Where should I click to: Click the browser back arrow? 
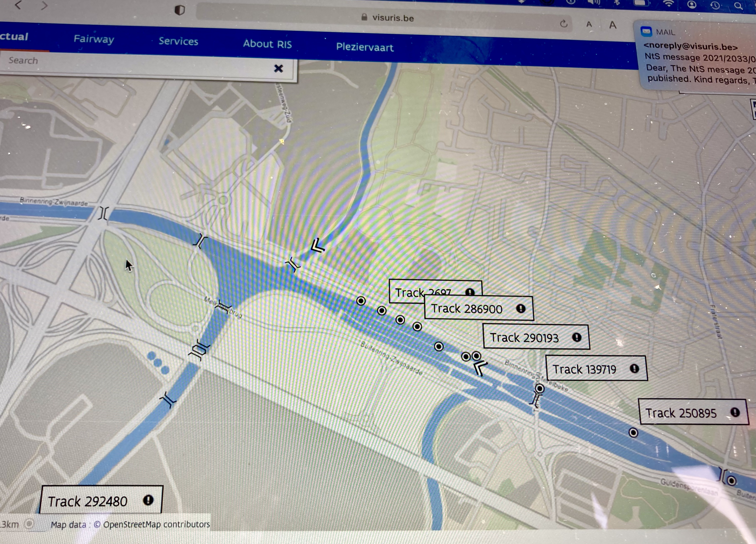(x=18, y=5)
